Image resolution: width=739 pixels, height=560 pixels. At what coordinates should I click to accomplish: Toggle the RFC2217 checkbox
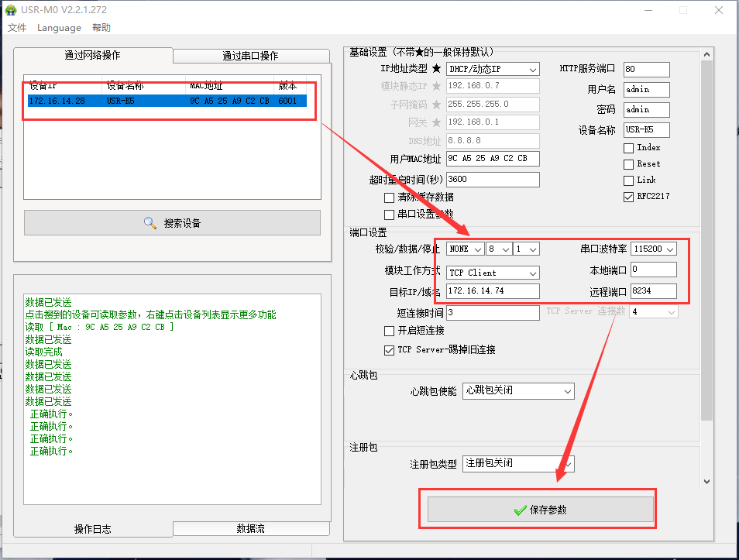click(628, 197)
